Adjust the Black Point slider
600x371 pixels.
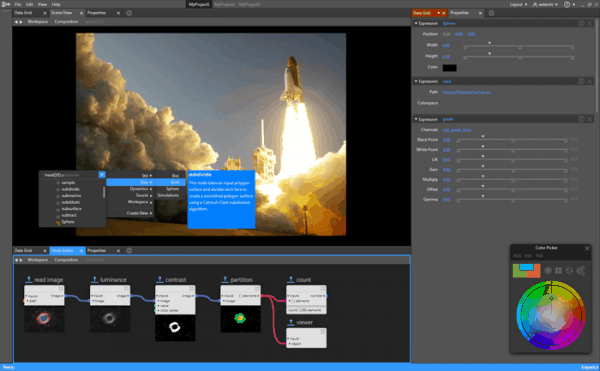[x=512, y=140]
